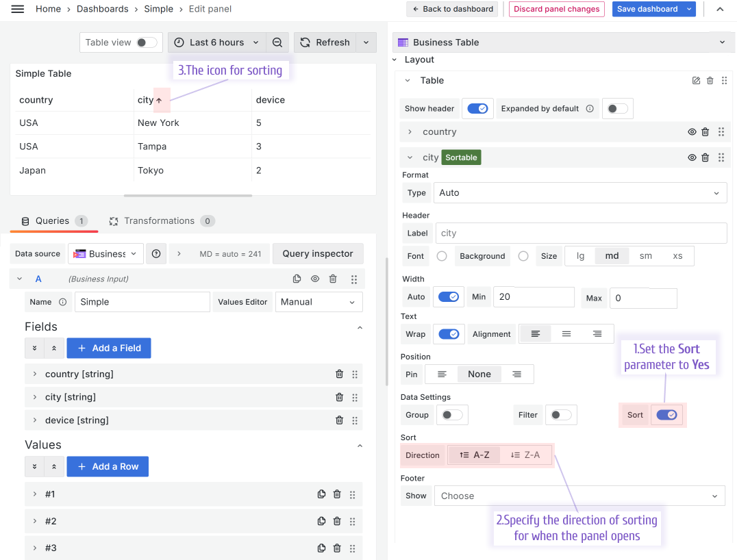Copy row #1 using its copy icon
This screenshot has width=737, height=560.
[x=321, y=494]
